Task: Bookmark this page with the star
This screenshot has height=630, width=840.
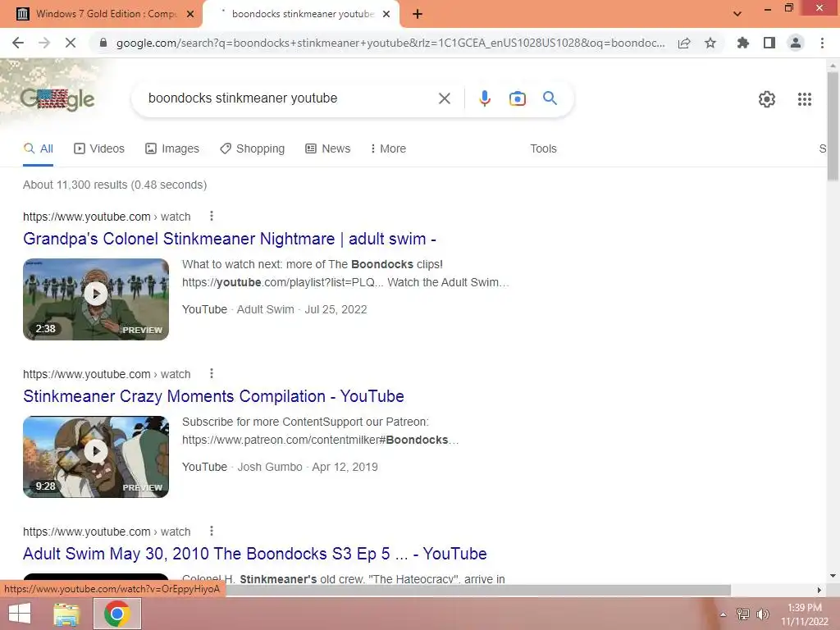Action: tap(710, 43)
